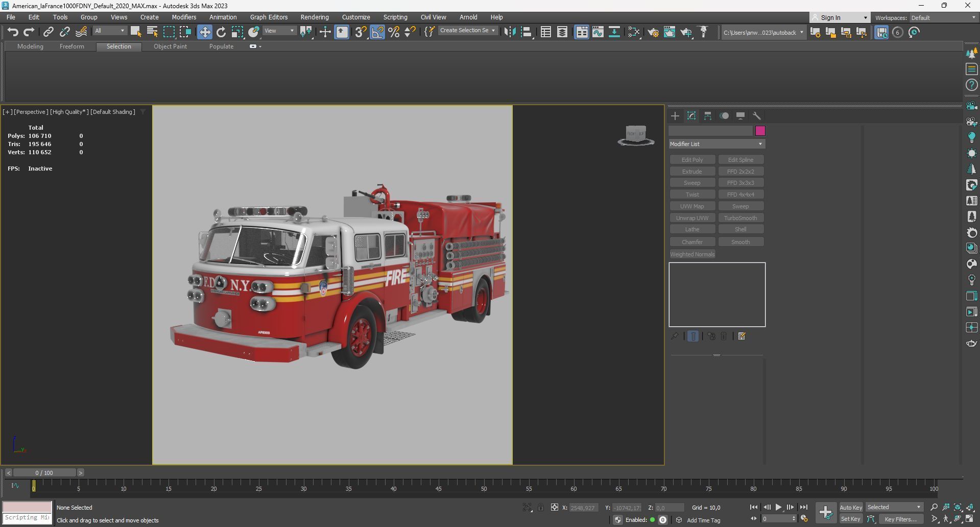This screenshot has width=980, height=527.
Task: Open Select by Name dialog
Action: tap(152, 32)
